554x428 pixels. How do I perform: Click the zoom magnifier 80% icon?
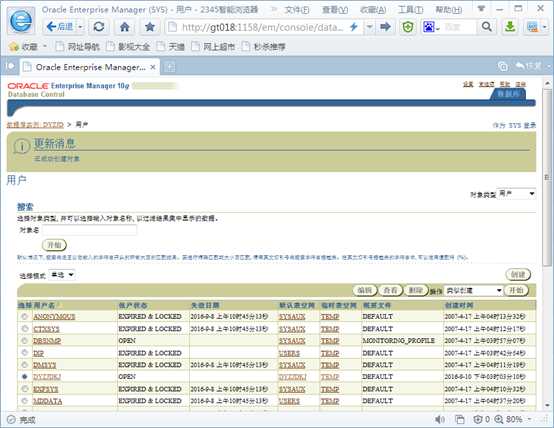coord(499,420)
